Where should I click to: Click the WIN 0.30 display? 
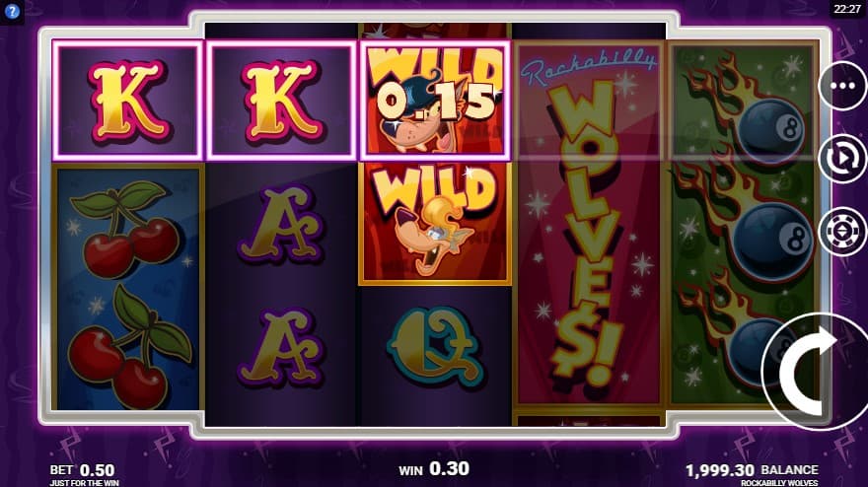pyautogui.click(x=434, y=469)
